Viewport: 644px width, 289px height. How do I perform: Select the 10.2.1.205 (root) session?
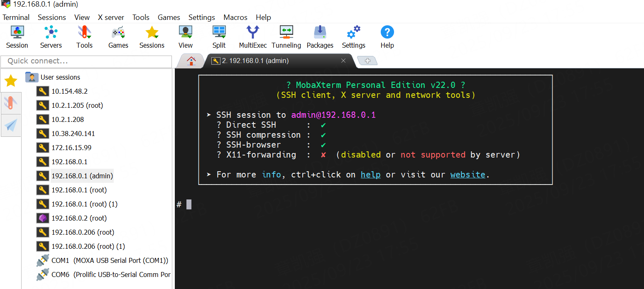click(77, 105)
